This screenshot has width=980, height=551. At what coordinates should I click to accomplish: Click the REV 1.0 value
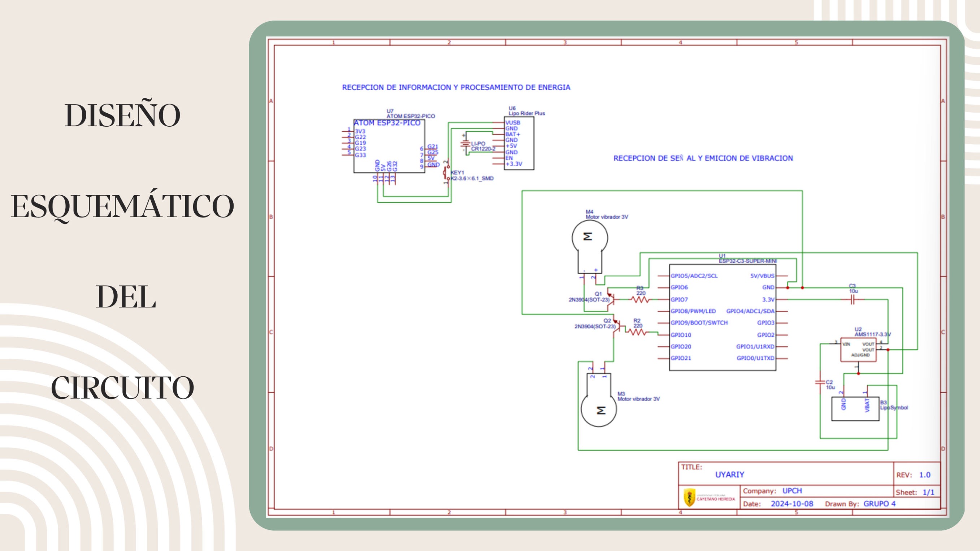pos(925,475)
